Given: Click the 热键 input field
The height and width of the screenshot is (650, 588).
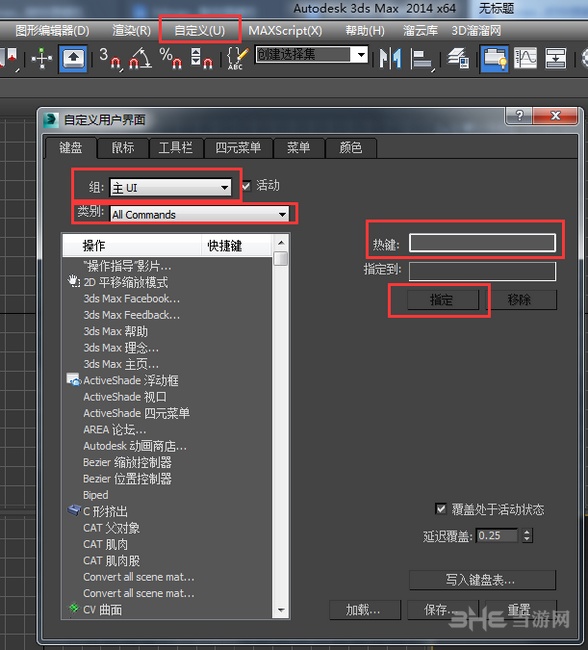Looking at the screenshot, I should click(482, 243).
